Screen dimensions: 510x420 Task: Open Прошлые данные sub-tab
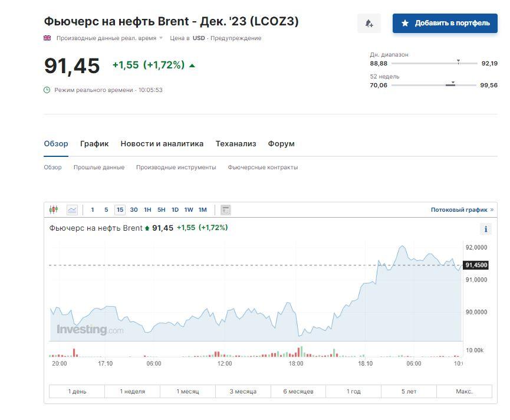click(x=99, y=167)
